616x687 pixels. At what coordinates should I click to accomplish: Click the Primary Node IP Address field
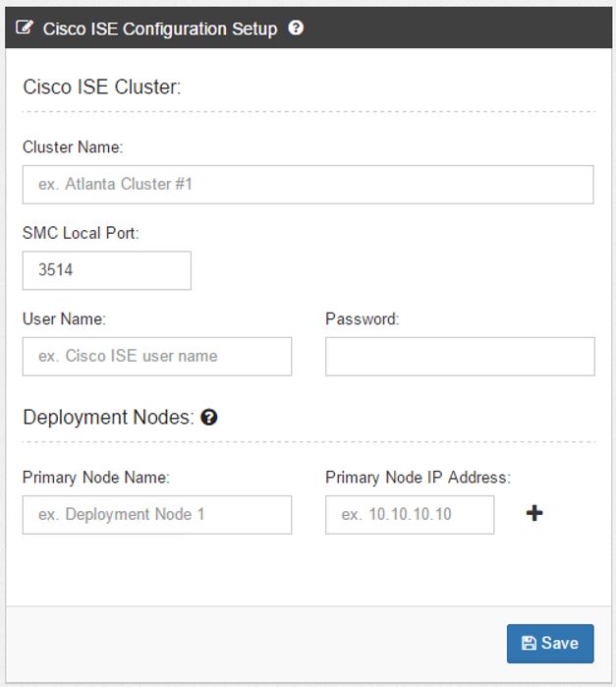pyautogui.click(x=410, y=515)
